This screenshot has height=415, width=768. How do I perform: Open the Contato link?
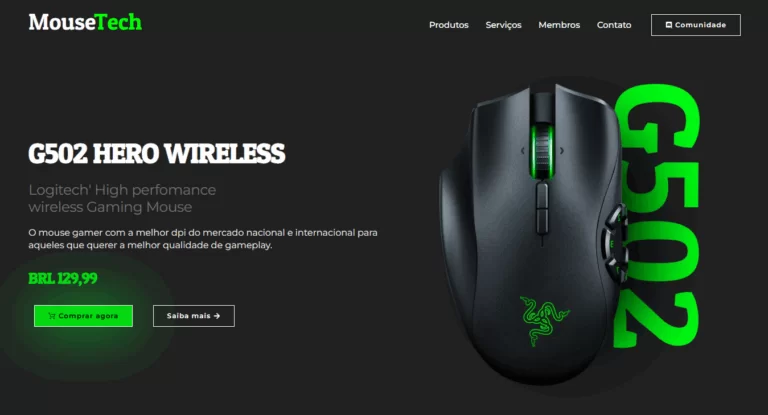tap(614, 25)
